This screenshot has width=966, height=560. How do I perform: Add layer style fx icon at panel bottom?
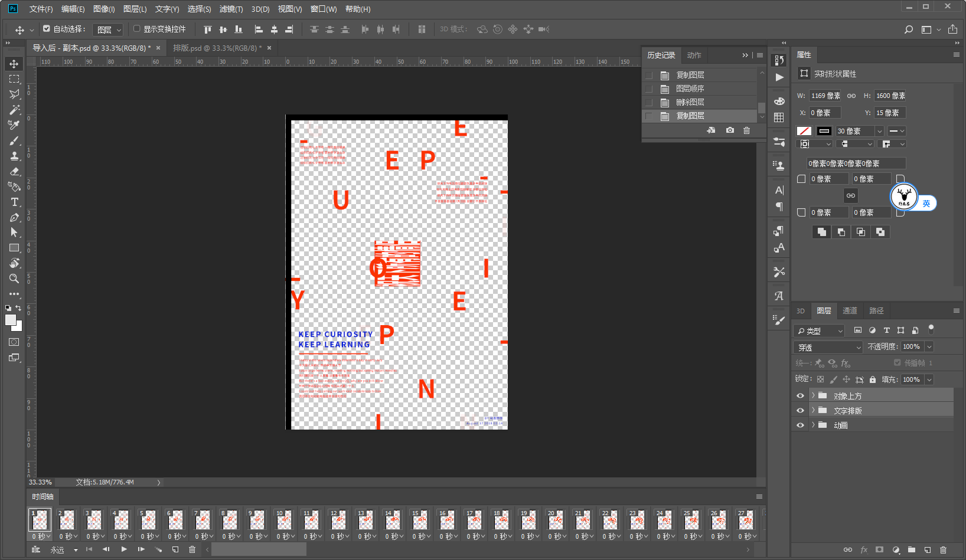pos(864,549)
